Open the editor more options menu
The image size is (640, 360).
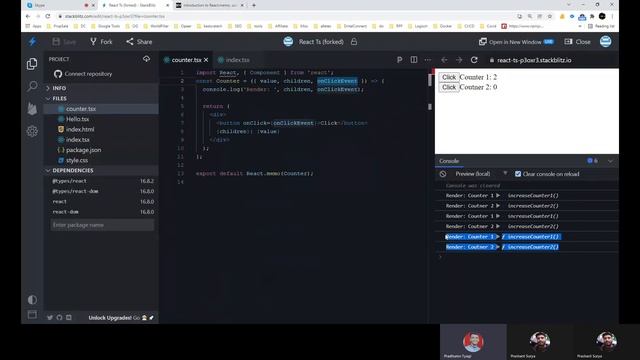coord(427,60)
